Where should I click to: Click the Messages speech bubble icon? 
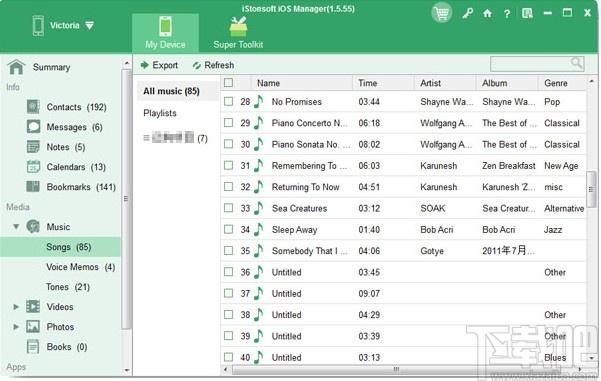(x=33, y=127)
